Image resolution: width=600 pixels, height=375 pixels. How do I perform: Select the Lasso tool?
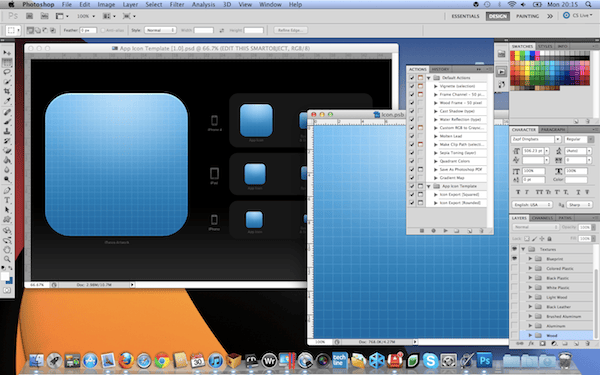7,72
